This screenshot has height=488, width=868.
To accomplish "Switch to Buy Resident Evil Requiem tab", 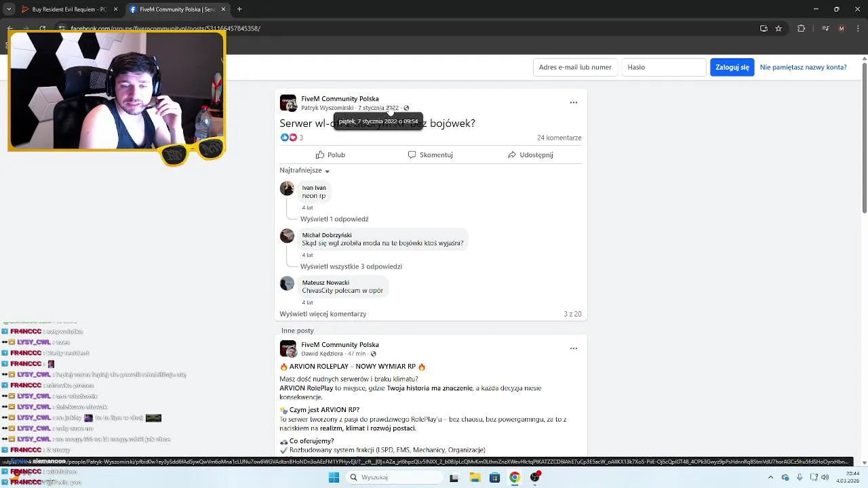I will pyautogui.click(x=69, y=9).
